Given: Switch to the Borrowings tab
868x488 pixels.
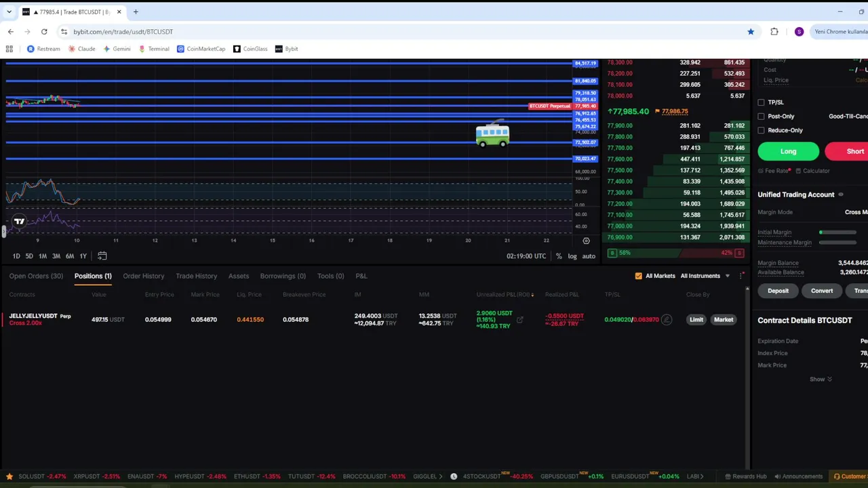Looking at the screenshot, I should click(x=283, y=276).
